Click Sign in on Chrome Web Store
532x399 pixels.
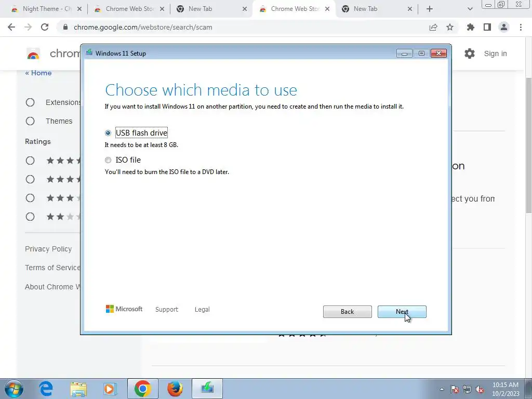[495, 54]
